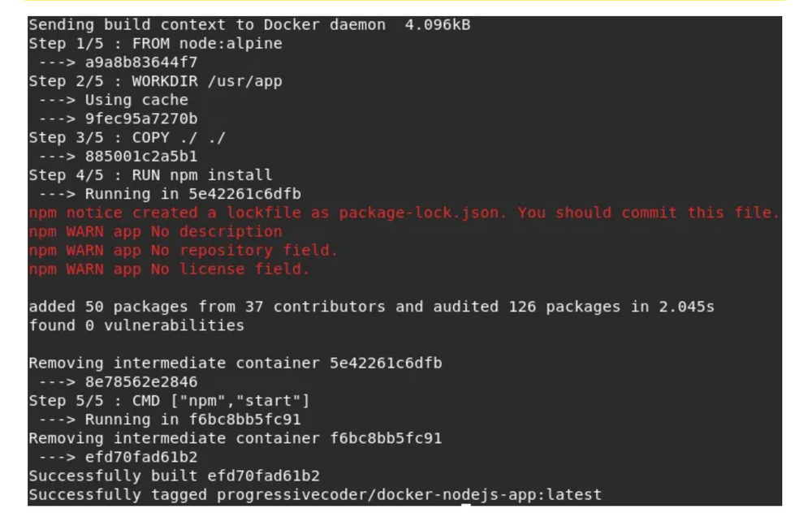This screenshot has height=521, width=812.
Task: Click the red npm notice lockfile message
Action: 404,213
